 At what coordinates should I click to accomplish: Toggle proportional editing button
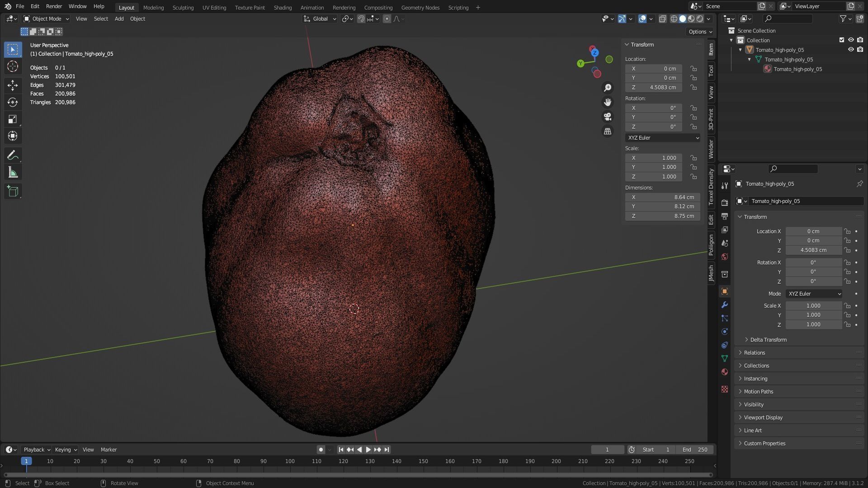click(x=387, y=19)
